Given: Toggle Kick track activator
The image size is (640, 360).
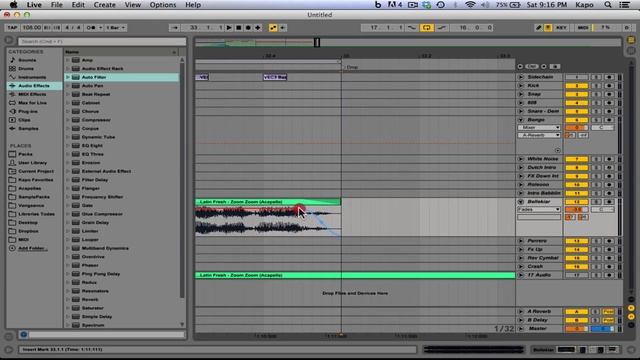Looking at the screenshot, I should (576, 86).
